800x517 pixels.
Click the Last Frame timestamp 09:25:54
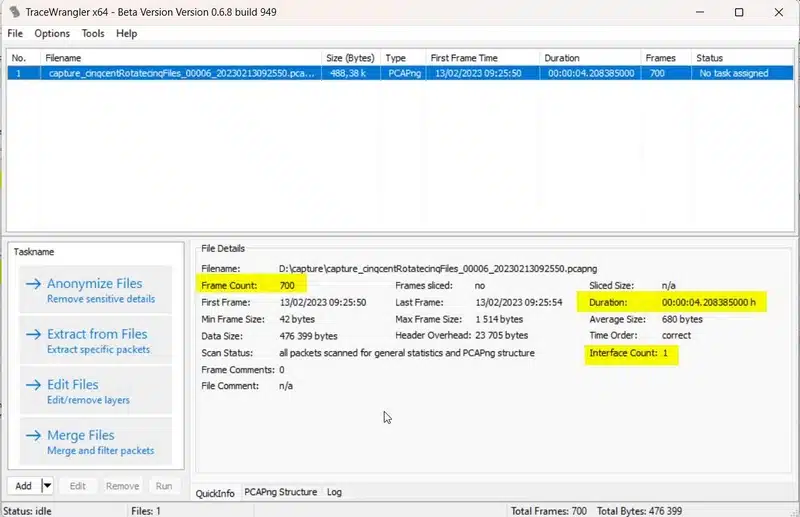tap(519, 302)
